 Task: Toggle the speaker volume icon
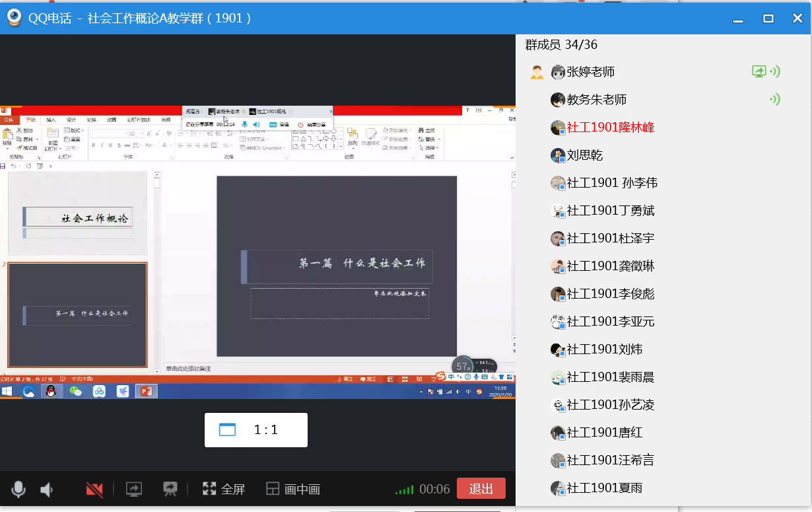[47, 489]
